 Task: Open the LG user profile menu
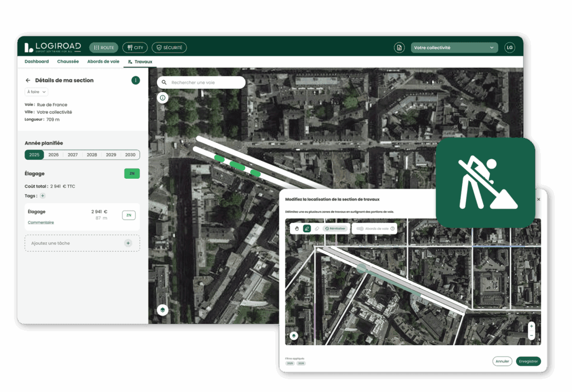(509, 48)
